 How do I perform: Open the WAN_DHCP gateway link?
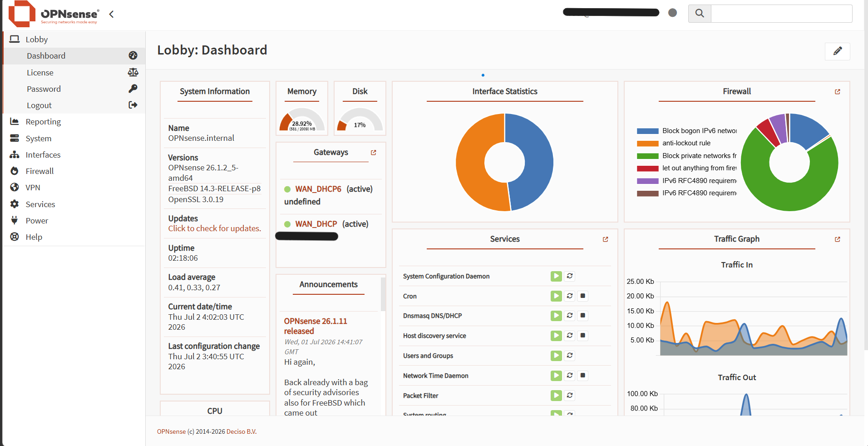316,224
